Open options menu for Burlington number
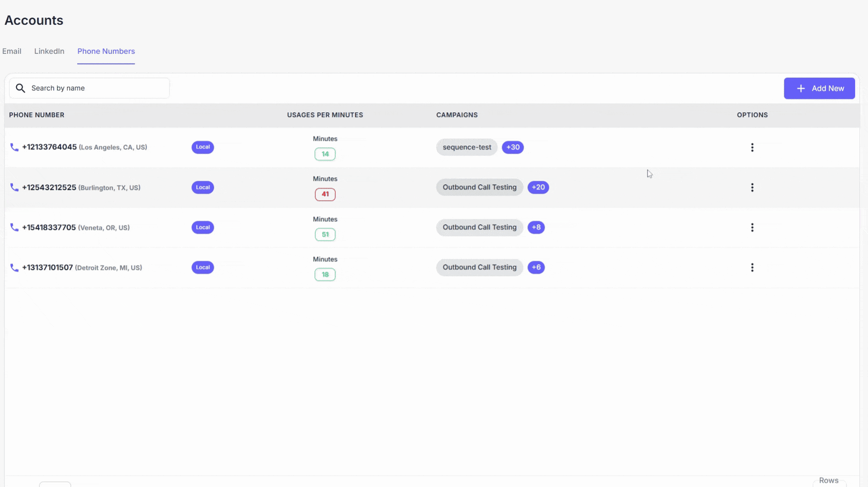This screenshot has height=487, width=868. [752, 187]
